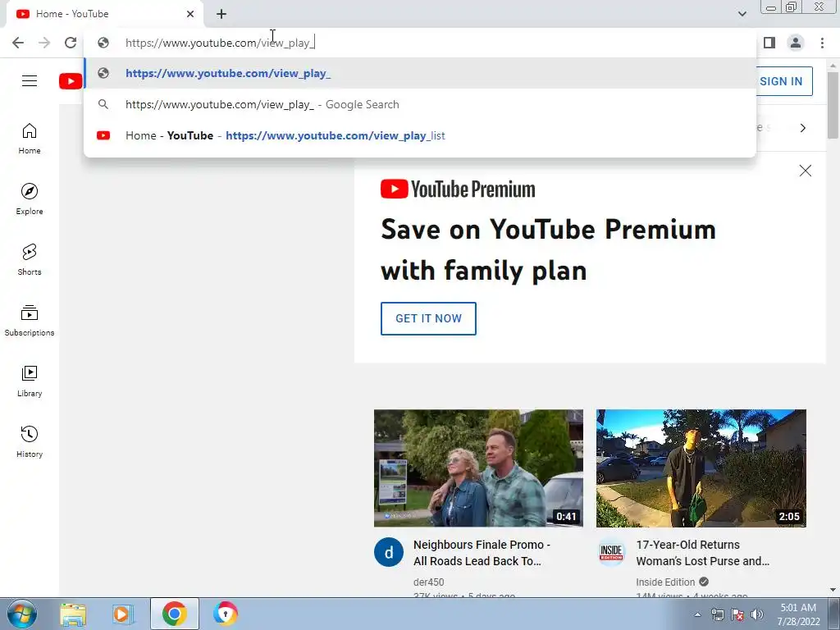Open the YouTube hamburger guide menu
The width and height of the screenshot is (840, 630).
[30, 81]
